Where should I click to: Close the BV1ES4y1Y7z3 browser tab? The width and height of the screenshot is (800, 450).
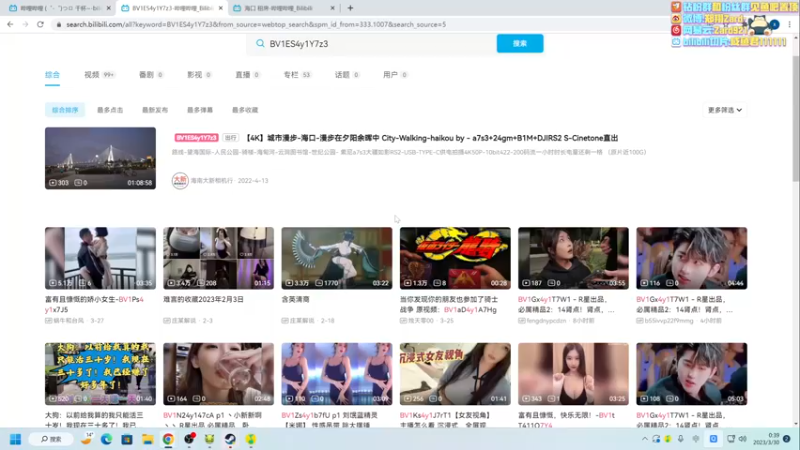(x=220, y=8)
